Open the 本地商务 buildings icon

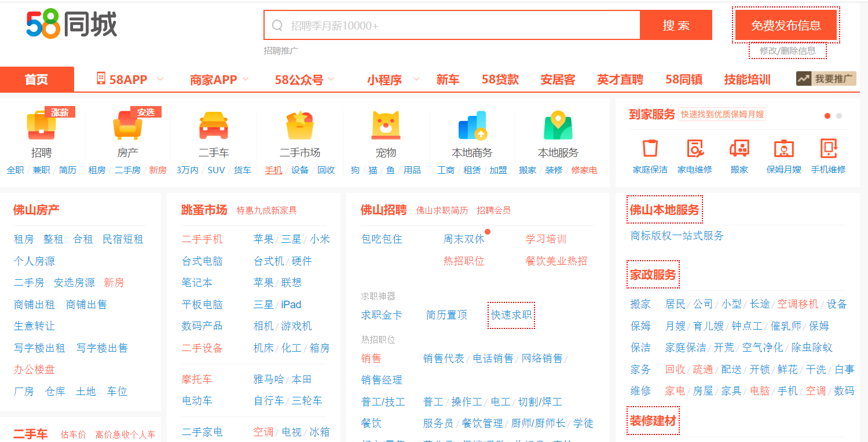pyautogui.click(x=472, y=126)
